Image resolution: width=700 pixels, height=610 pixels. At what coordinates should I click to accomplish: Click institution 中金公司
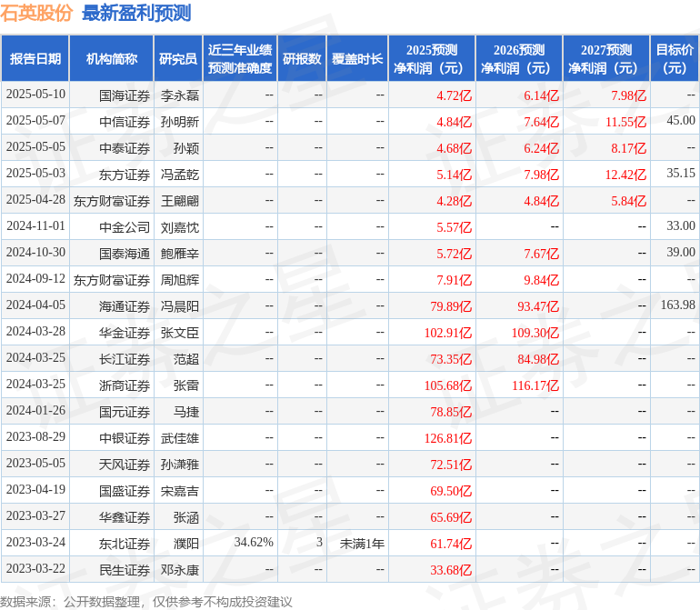(x=125, y=227)
